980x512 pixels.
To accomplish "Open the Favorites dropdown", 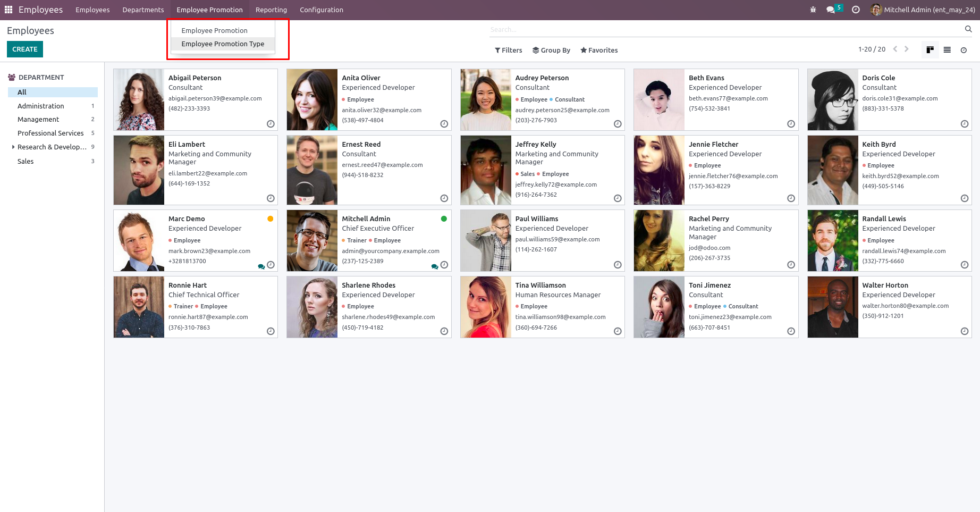I will coord(599,50).
